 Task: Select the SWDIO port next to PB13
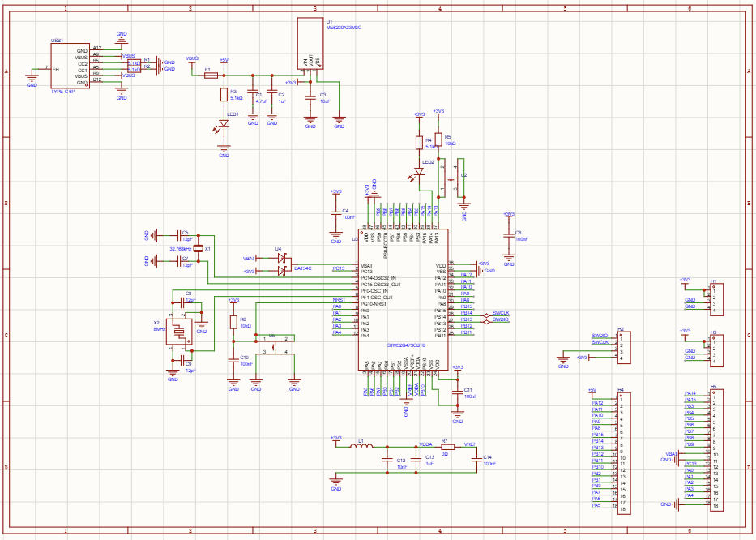pos(501,319)
